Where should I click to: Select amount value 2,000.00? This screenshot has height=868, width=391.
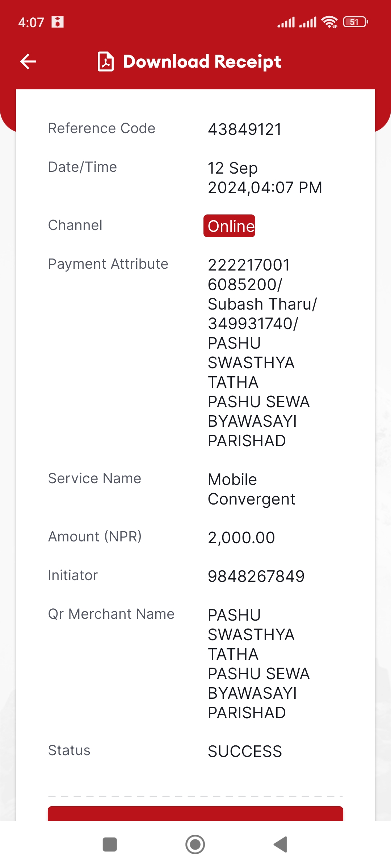click(x=241, y=537)
